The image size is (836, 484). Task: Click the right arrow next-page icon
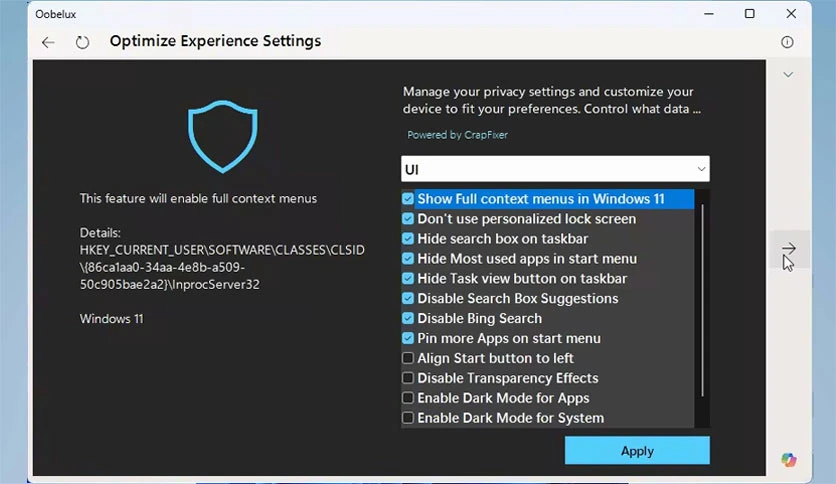pos(789,248)
